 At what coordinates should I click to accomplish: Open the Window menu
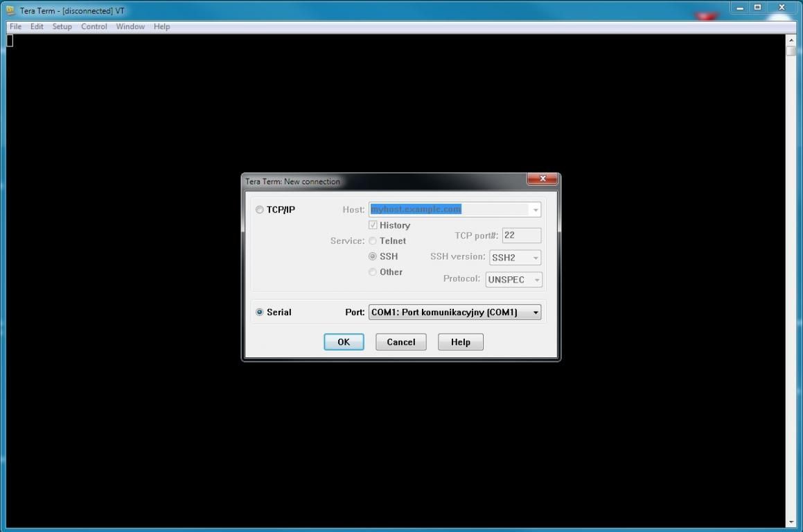pos(130,26)
